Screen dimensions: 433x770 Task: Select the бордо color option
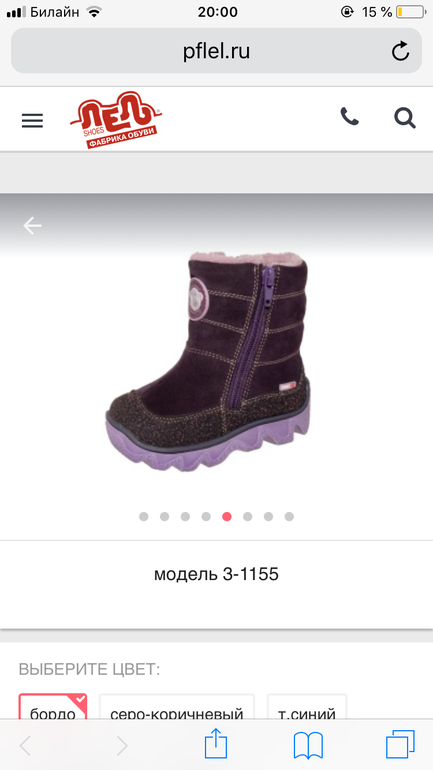click(53, 707)
